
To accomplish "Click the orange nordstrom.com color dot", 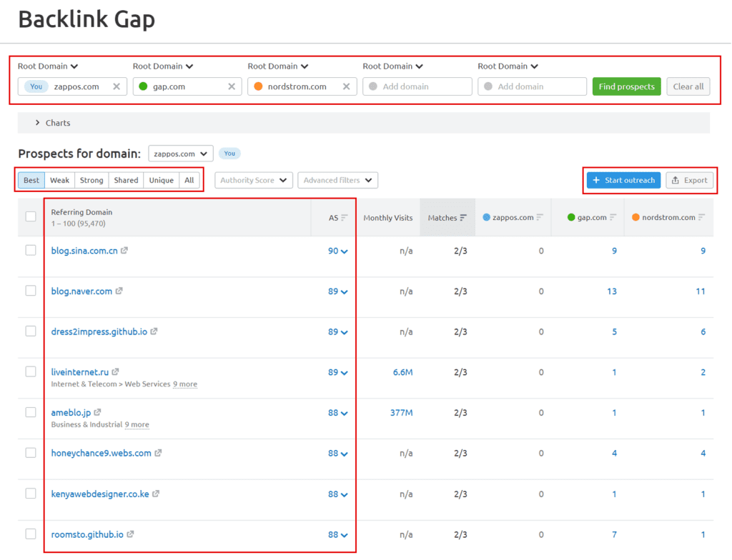I will click(258, 86).
